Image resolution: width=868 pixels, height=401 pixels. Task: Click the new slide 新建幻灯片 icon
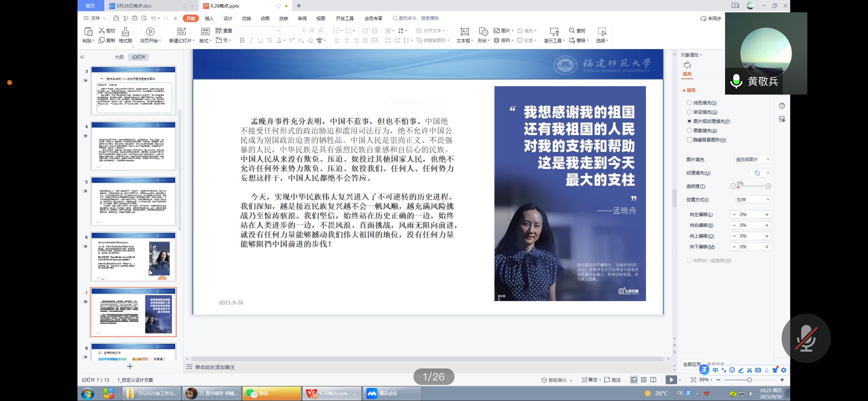(x=182, y=32)
